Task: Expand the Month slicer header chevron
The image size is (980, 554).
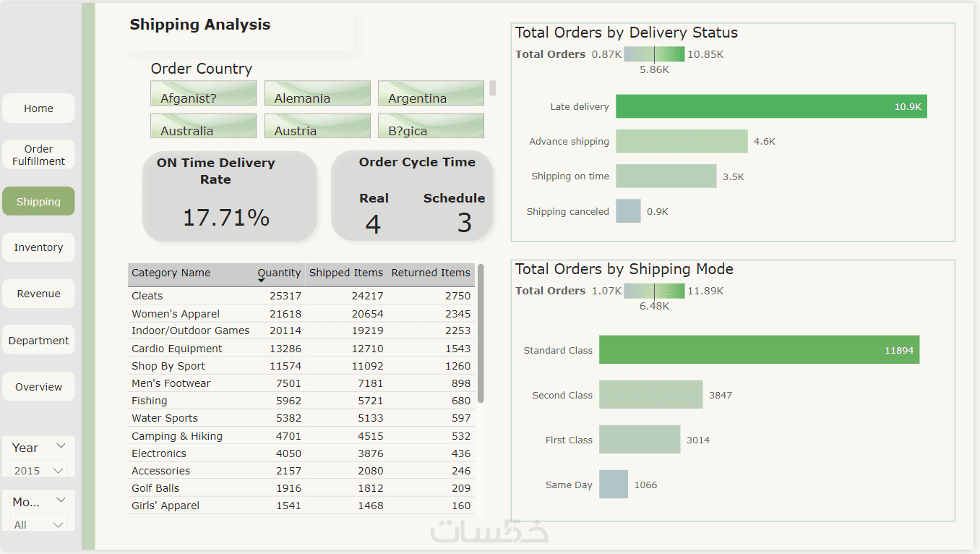Action: tap(61, 500)
